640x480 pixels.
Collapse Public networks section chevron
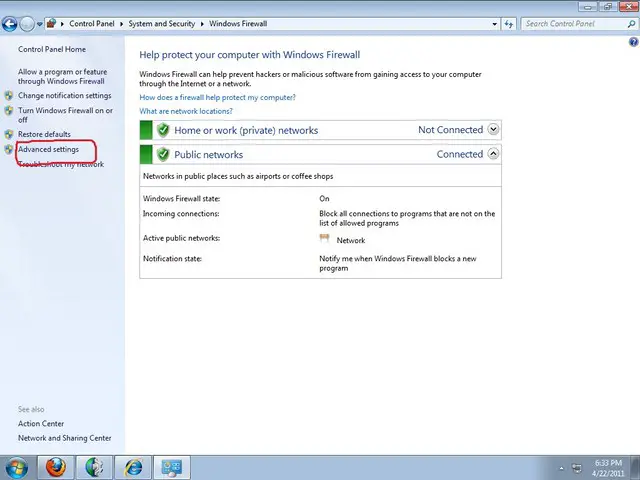point(493,154)
